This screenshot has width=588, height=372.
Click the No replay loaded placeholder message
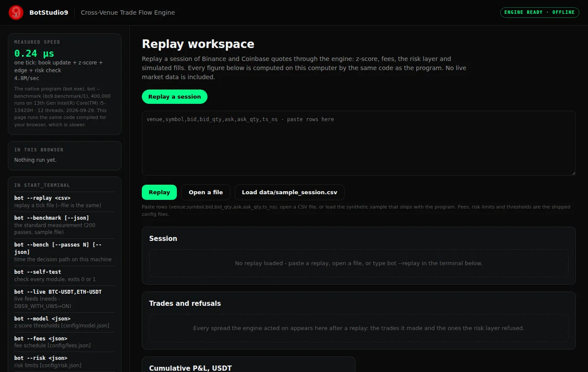click(359, 263)
